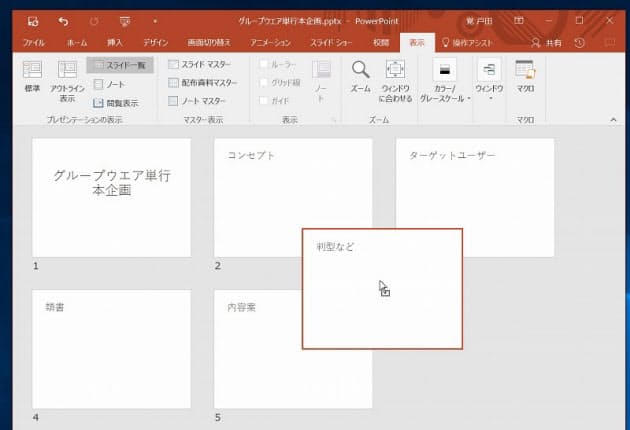Click the Reading View (閲覧表示) button
The height and width of the screenshot is (430, 630).
(116, 102)
